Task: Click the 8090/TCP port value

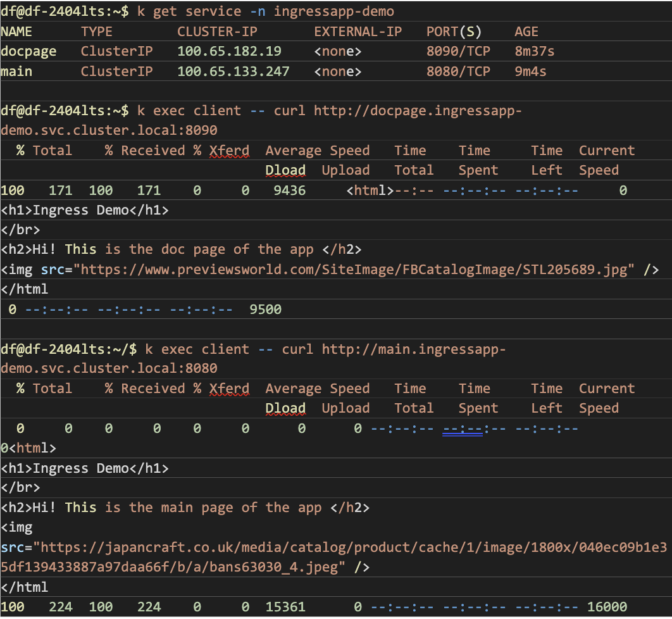Action: (458, 51)
